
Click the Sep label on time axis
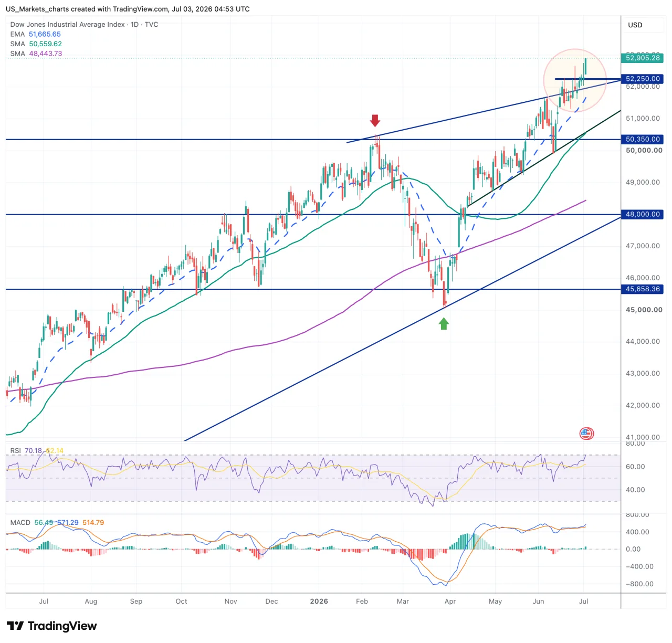136,601
